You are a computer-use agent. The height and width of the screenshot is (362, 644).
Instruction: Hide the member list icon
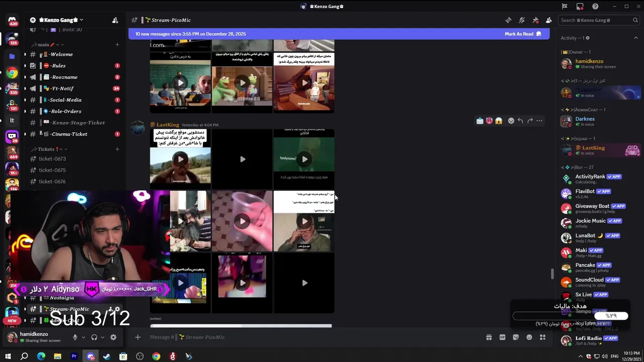point(548,20)
